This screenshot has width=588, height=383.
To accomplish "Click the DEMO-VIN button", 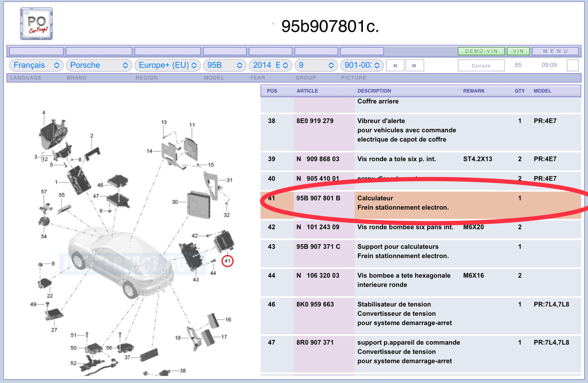I will pyautogui.click(x=481, y=51).
